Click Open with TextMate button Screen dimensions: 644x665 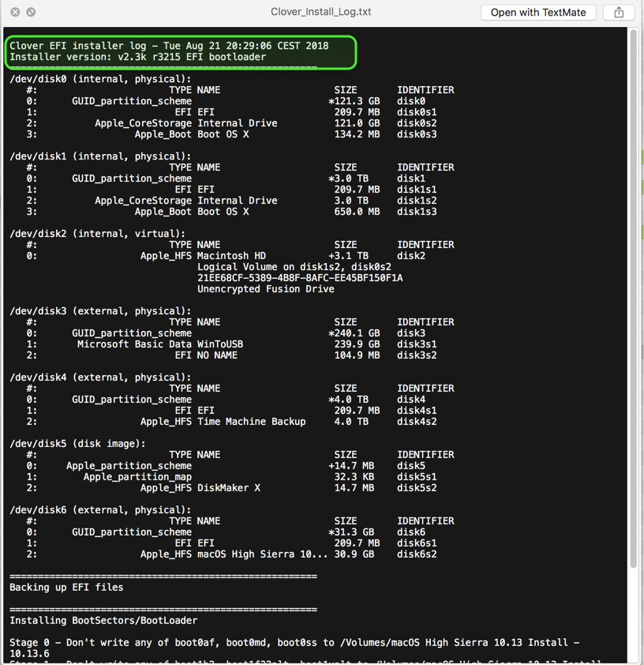point(538,13)
